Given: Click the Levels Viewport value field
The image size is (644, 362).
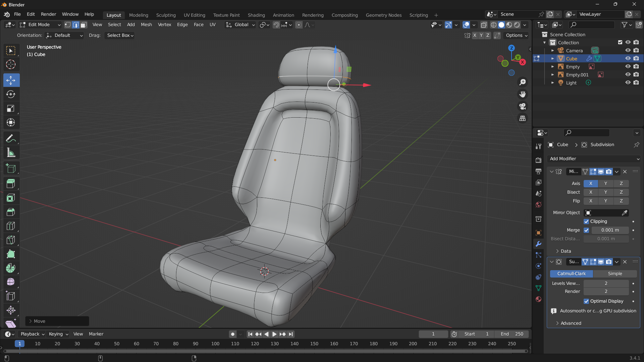Looking at the screenshot, I should coord(606,284).
